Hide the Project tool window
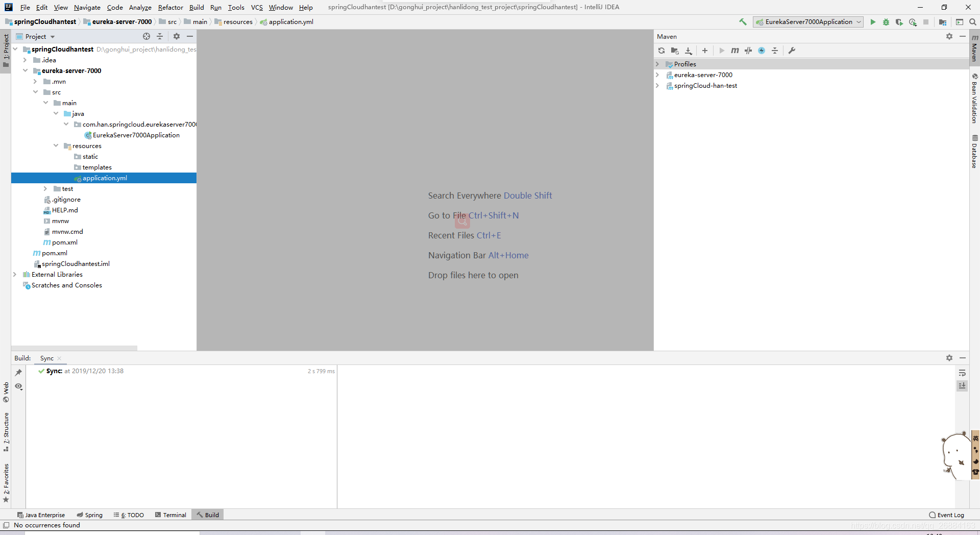Viewport: 980px width, 535px height. [x=190, y=36]
